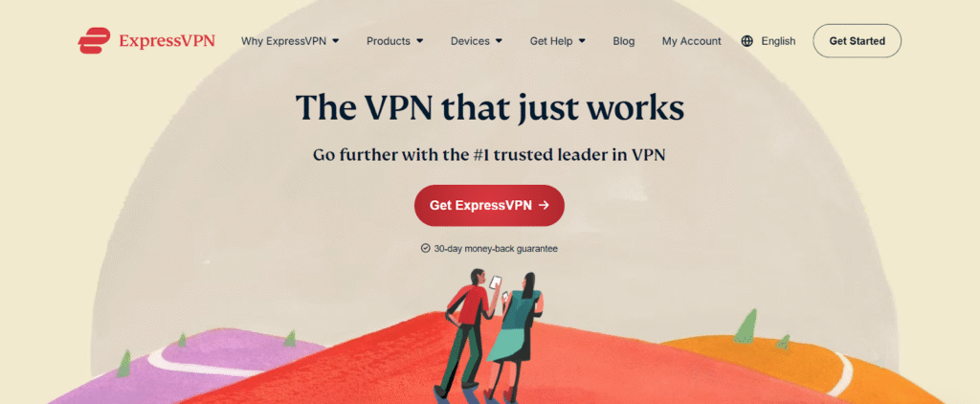Click the illustrated couple holding phones

[x=489, y=335]
